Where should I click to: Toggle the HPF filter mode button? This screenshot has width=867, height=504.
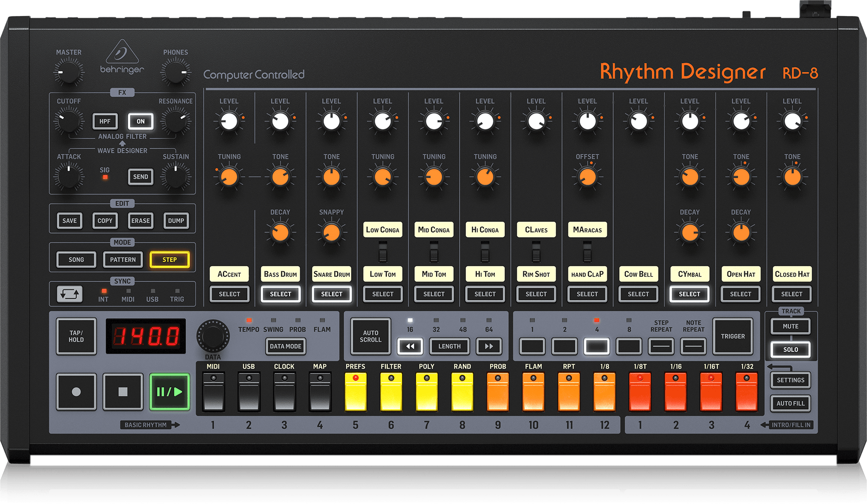click(x=105, y=121)
